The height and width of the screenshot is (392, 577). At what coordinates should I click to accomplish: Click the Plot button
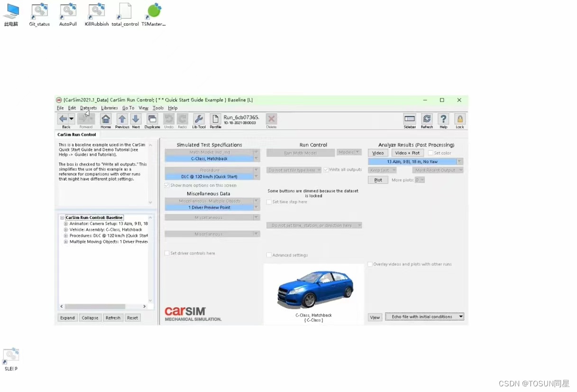tap(378, 180)
